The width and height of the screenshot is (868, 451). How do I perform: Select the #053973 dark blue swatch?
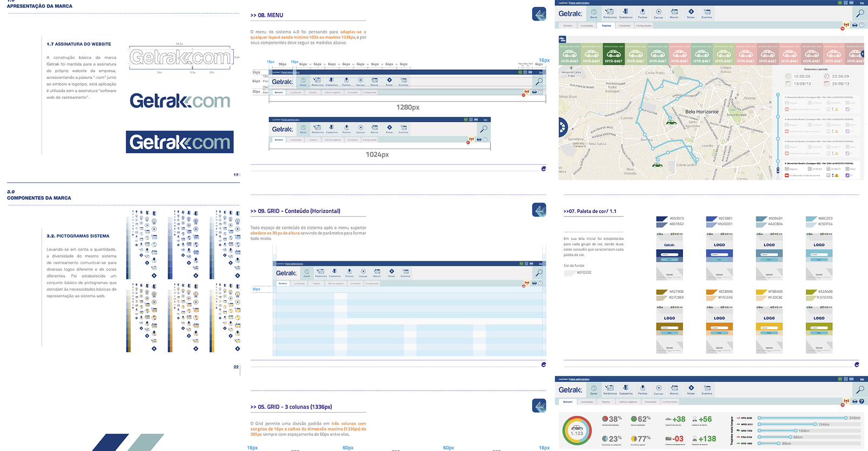pyautogui.click(x=662, y=219)
